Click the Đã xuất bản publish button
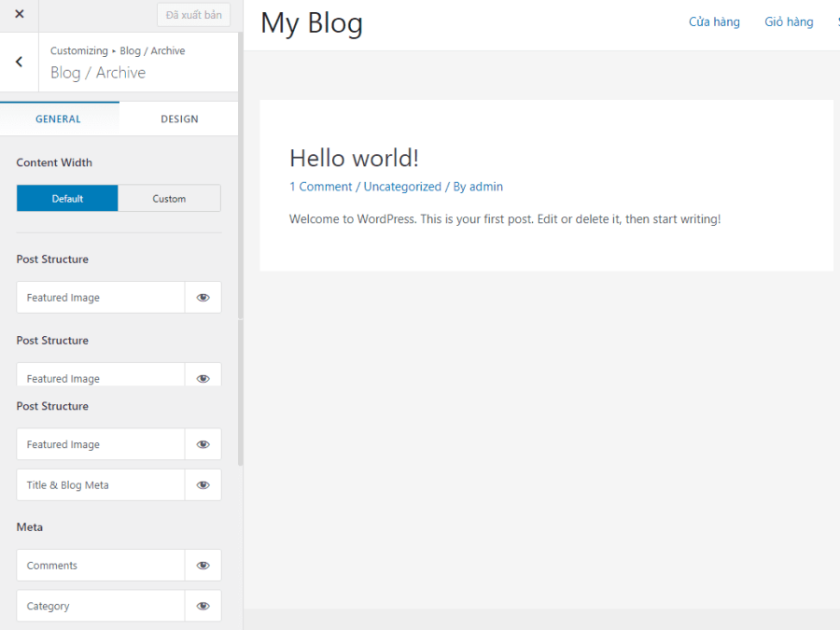840x630 pixels. 193,15
